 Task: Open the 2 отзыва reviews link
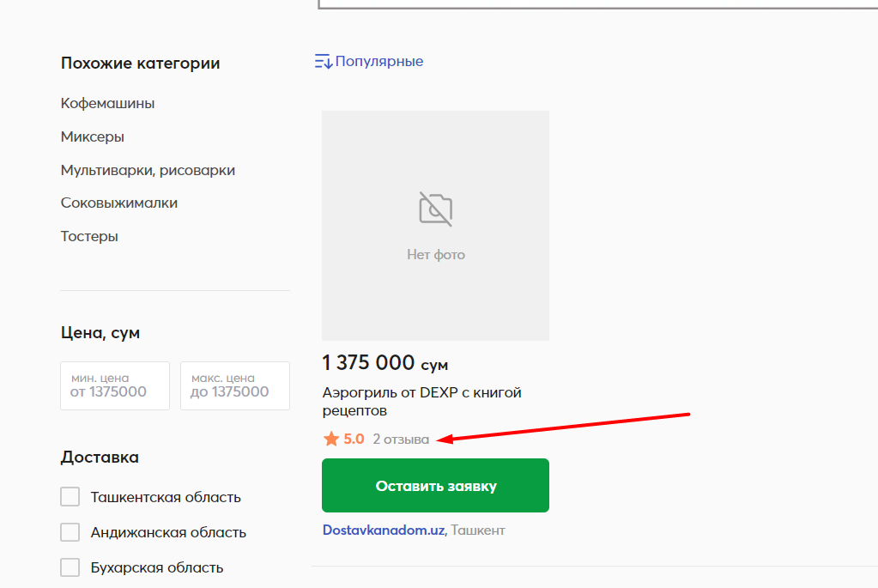[401, 439]
